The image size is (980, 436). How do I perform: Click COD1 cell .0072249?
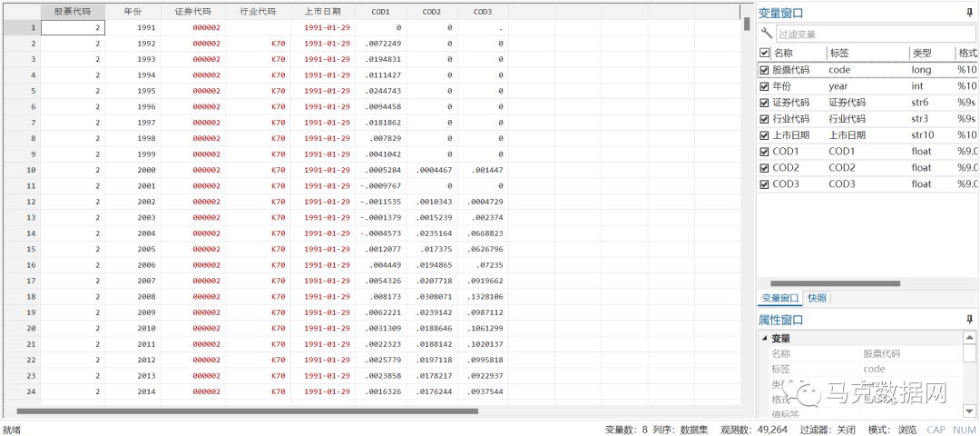click(x=380, y=44)
